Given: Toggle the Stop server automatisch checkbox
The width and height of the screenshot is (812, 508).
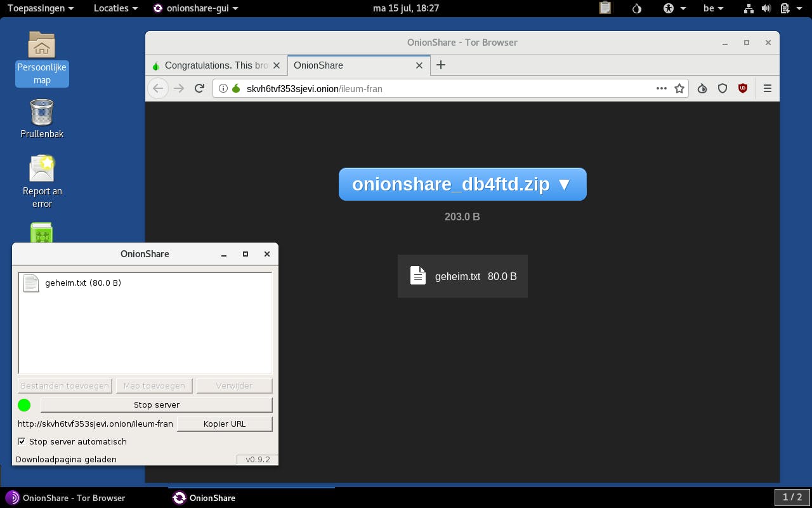Looking at the screenshot, I should [22, 441].
